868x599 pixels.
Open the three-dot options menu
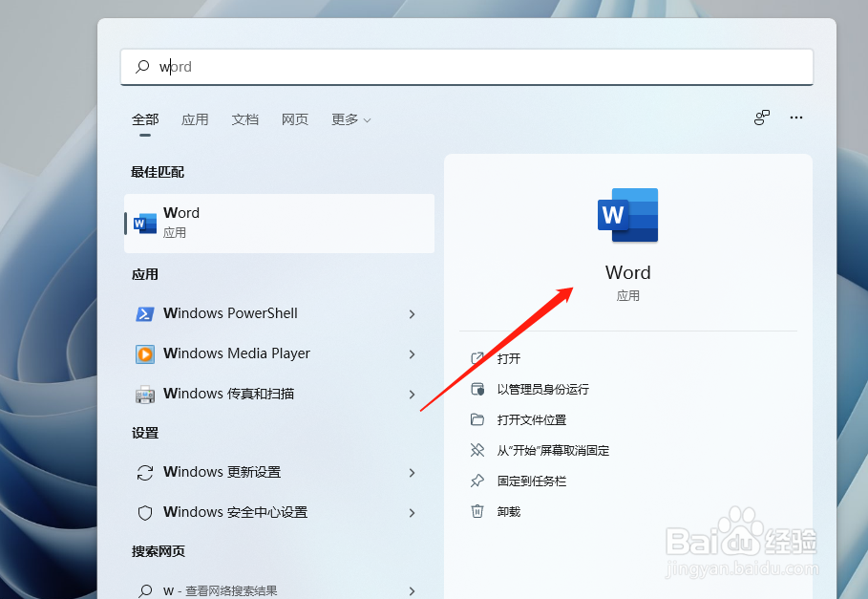tap(796, 118)
